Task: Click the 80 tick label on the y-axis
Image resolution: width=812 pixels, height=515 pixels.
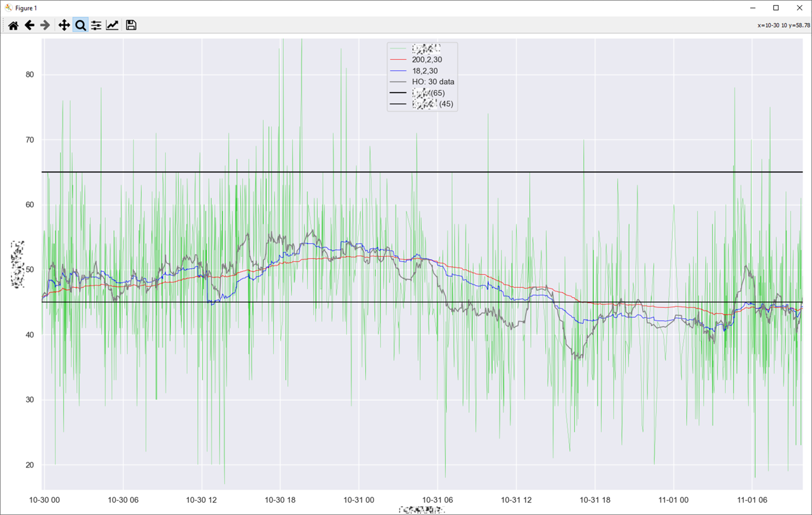Action: point(31,75)
